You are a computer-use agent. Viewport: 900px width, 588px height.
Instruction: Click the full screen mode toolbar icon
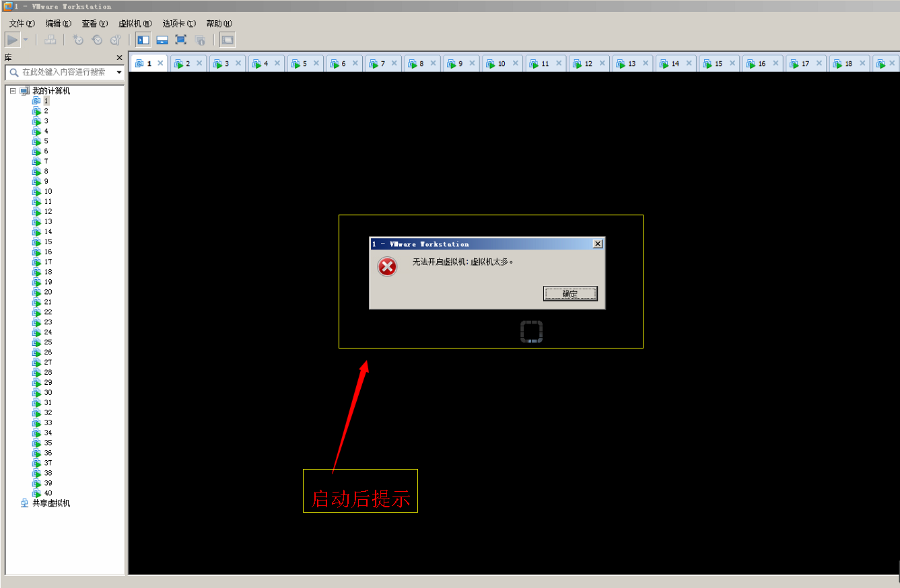[181, 40]
